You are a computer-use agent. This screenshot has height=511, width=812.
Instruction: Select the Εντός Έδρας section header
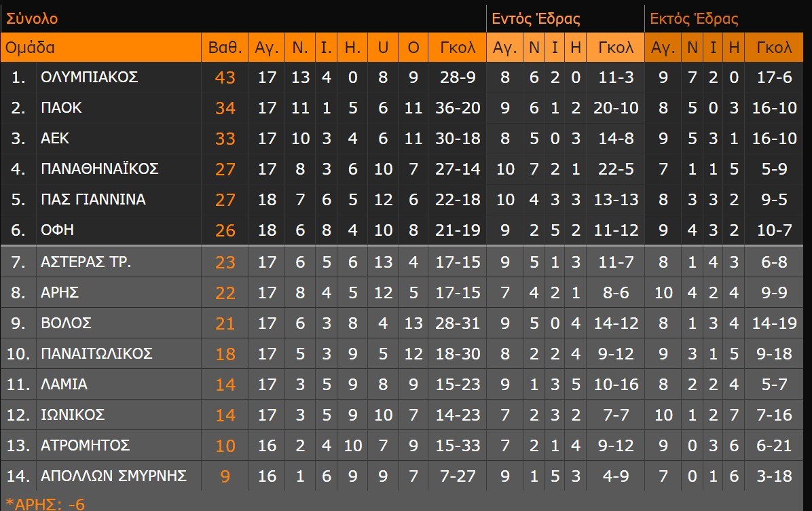pyautogui.click(x=536, y=18)
